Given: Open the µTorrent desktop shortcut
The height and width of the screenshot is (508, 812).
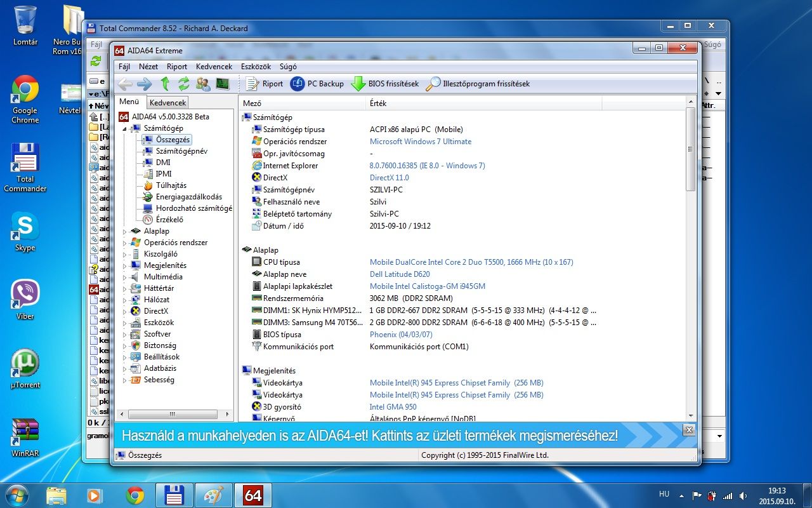Looking at the screenshot, I should 25,368.
